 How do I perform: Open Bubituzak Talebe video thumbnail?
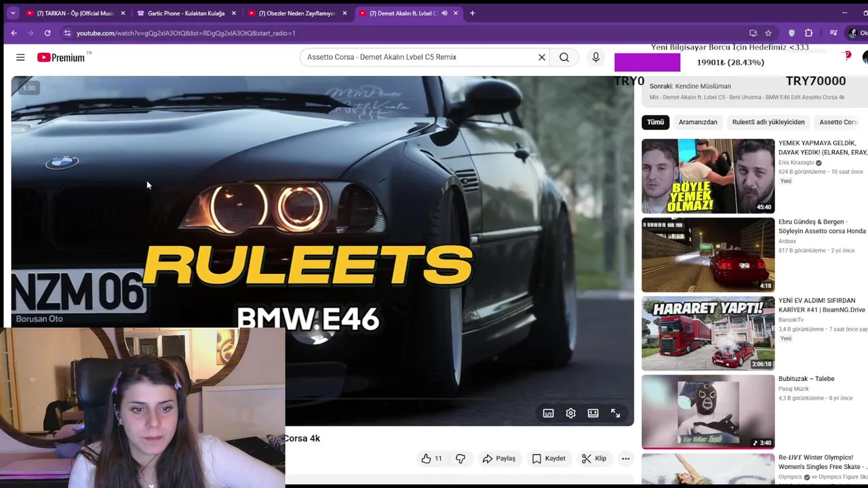[x=708, y=412]
